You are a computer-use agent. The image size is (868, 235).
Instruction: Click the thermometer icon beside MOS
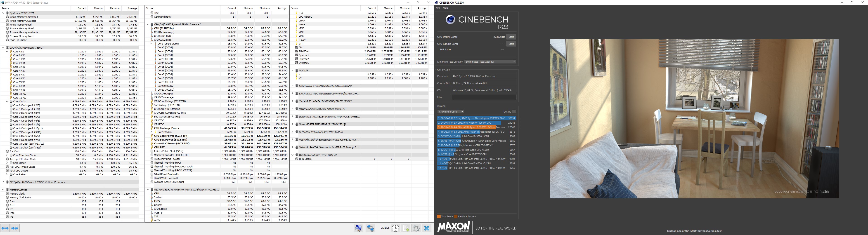click(152, 201)
